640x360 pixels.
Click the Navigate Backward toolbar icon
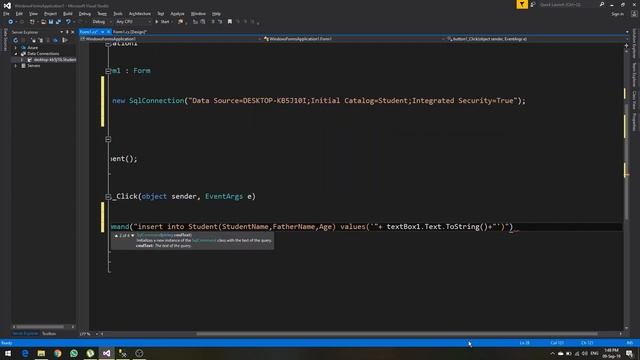point(11,22)
